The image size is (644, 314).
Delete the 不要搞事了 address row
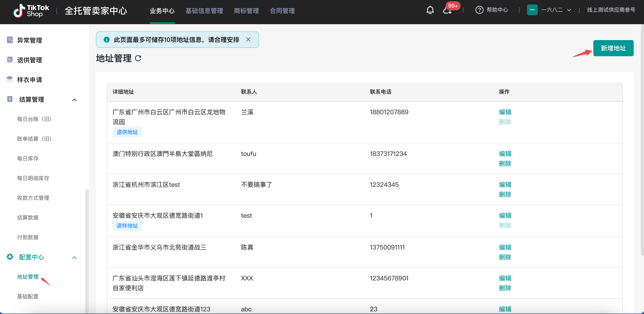click(505, 194)
